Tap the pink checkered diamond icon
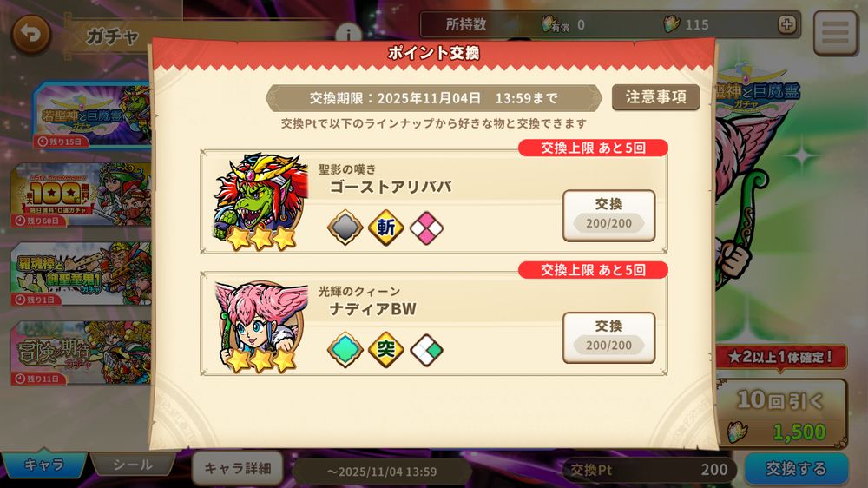 pos(426,228)
